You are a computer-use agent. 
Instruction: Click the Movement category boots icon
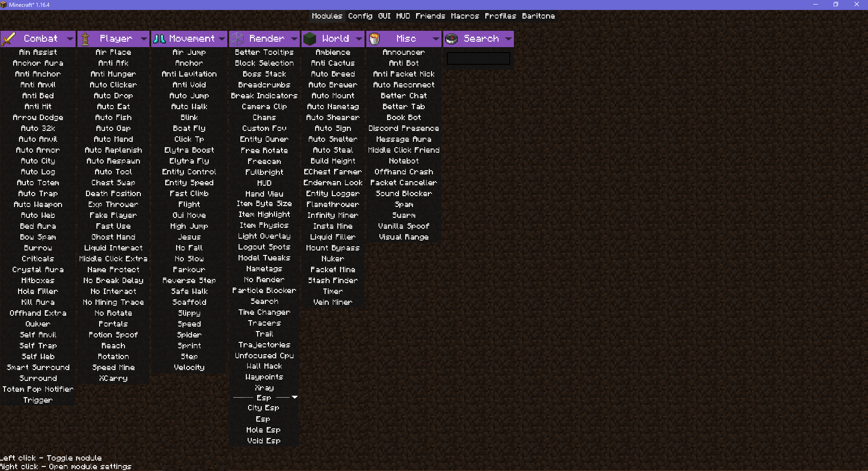point(159,39)
